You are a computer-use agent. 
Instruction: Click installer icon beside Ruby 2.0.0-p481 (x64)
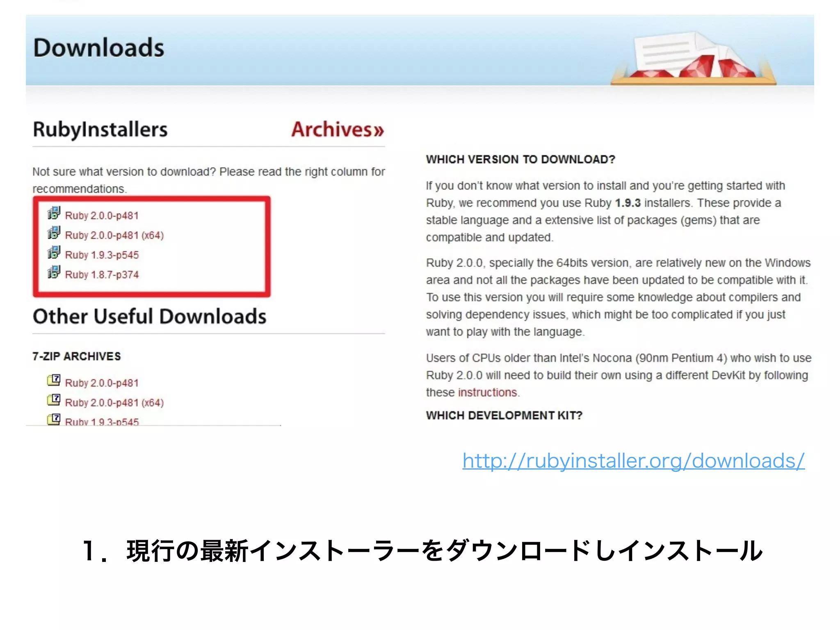[x=54, y=233]
